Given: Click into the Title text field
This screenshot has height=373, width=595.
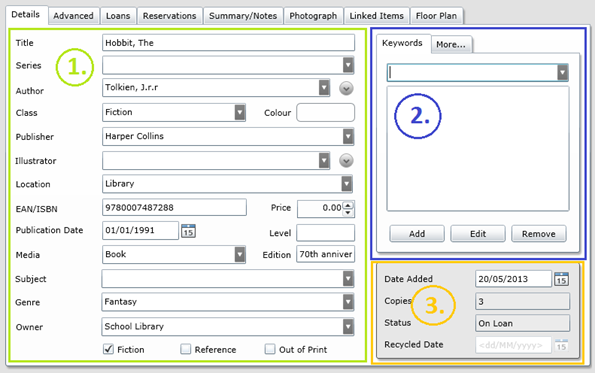Looking at the screenshot, I should pyautogui.click(x=228, y=43).
